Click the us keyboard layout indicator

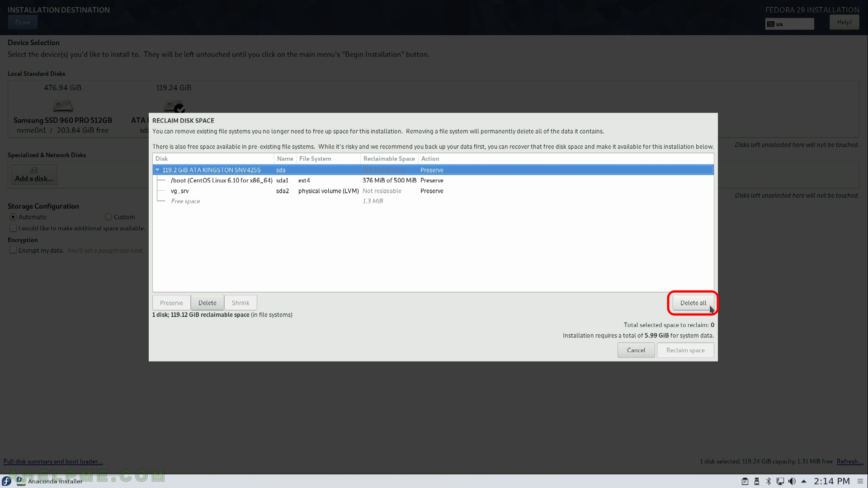[789, 24]
